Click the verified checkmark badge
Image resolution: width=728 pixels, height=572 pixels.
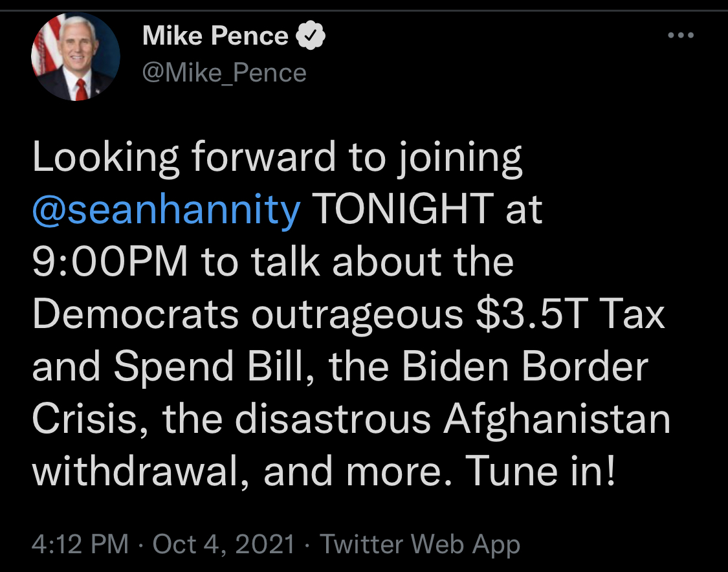point(311,36)
